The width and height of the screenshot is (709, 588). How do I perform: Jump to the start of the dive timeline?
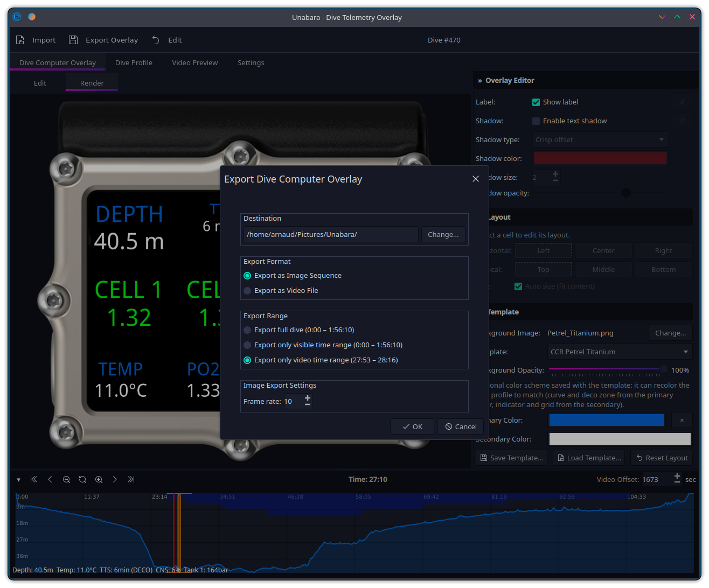point(34,479)
